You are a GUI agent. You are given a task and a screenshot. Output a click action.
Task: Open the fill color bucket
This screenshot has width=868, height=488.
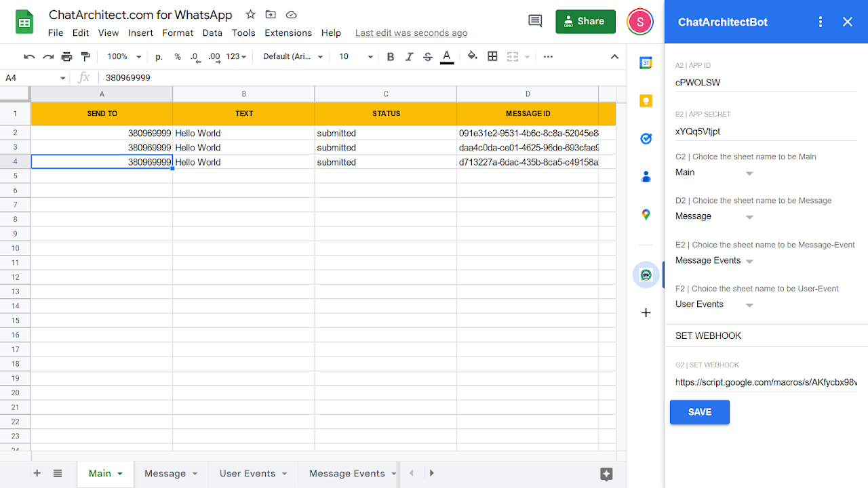473,57
